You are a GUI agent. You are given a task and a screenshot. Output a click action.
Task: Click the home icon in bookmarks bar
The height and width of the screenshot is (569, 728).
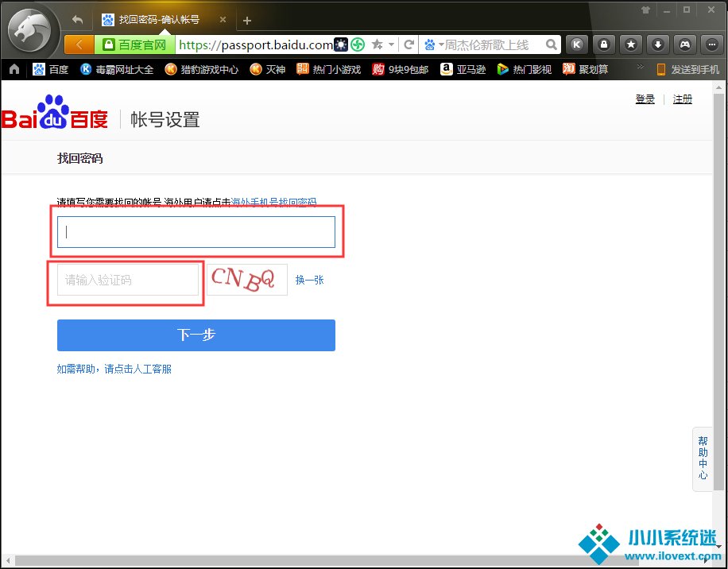[14, 70]
